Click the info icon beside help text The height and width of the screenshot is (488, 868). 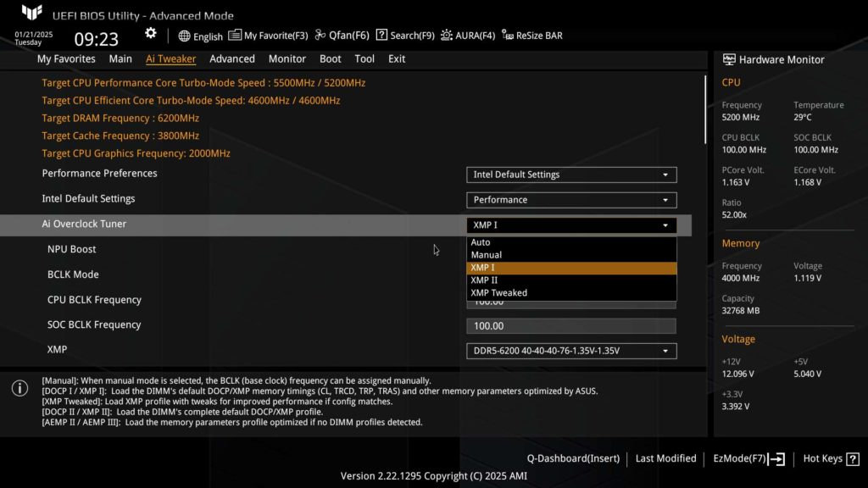coord(20,388)
